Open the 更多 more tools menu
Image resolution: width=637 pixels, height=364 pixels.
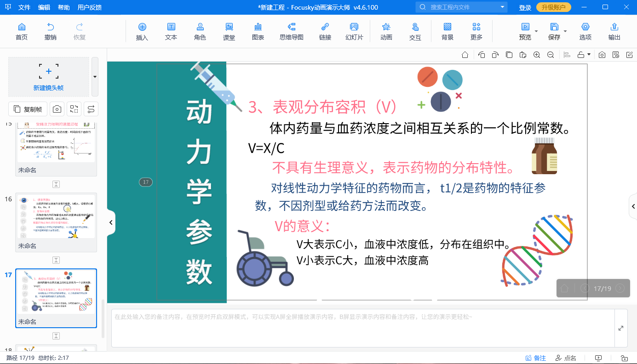476,32
